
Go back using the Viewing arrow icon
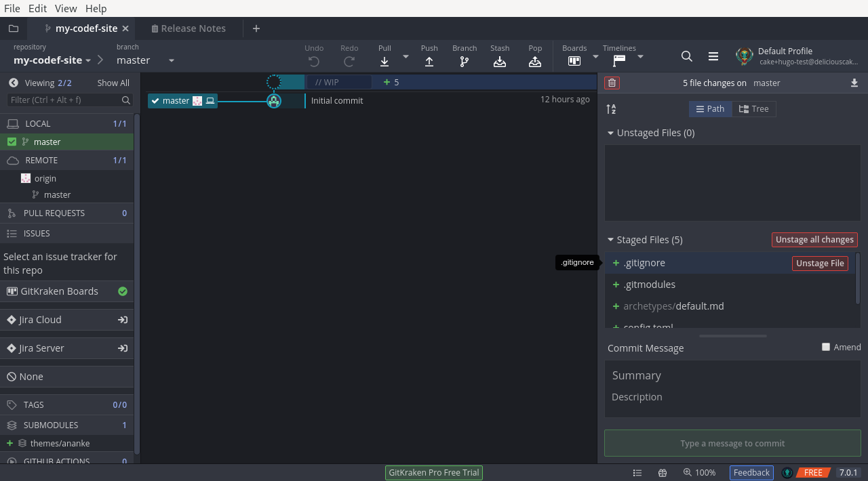tap(13, 83)
